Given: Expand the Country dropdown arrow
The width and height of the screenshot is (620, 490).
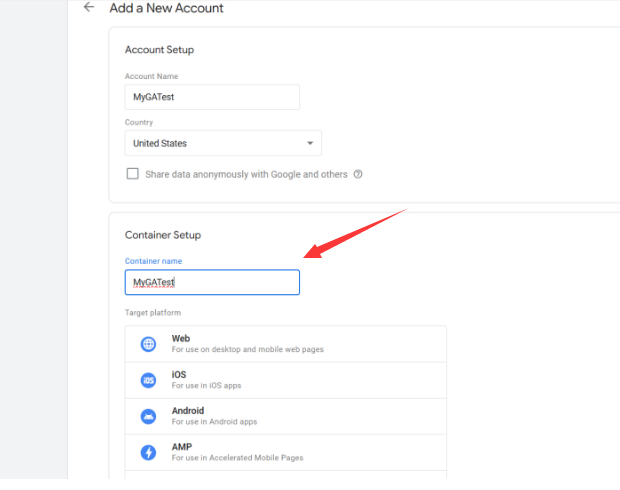Looking at the screenshot, I should 310,143.
